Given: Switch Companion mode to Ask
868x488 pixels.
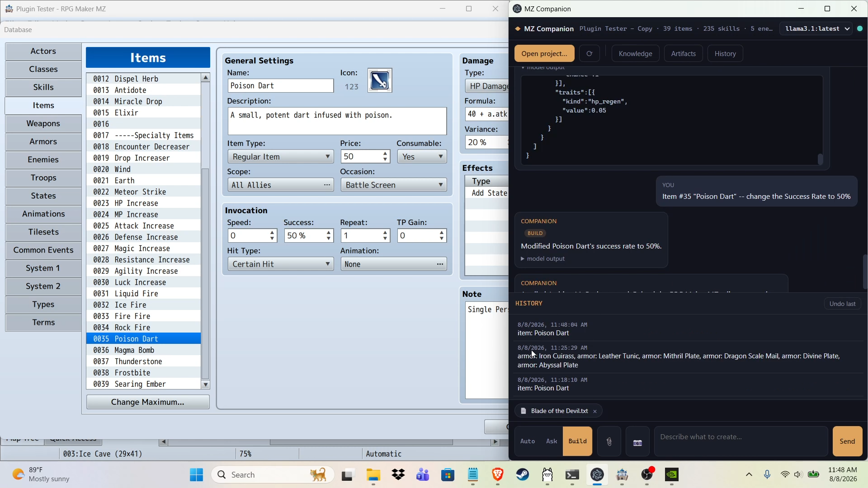Looking at the screenshot, I should tap(552, 441).
